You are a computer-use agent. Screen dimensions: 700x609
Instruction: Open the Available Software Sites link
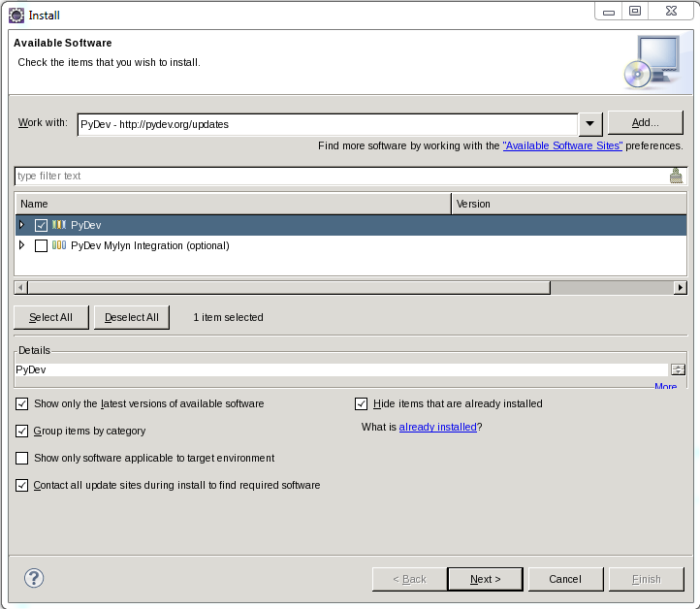pos(562,145)
